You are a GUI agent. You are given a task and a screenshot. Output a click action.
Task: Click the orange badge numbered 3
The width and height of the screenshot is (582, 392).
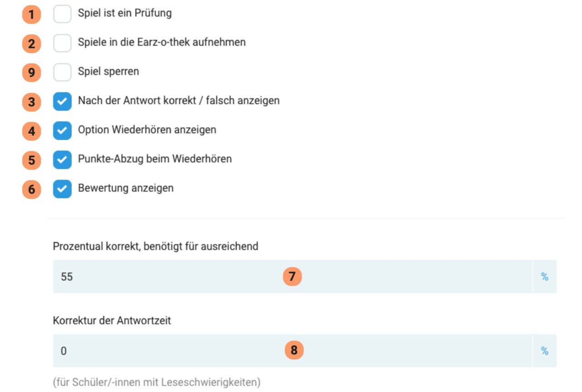(x=31, y=102)
